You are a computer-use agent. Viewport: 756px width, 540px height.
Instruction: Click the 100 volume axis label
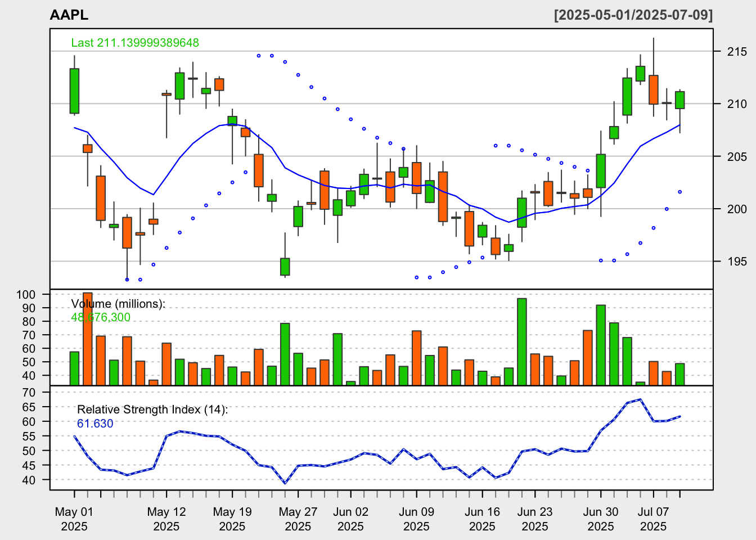point(26,295)
